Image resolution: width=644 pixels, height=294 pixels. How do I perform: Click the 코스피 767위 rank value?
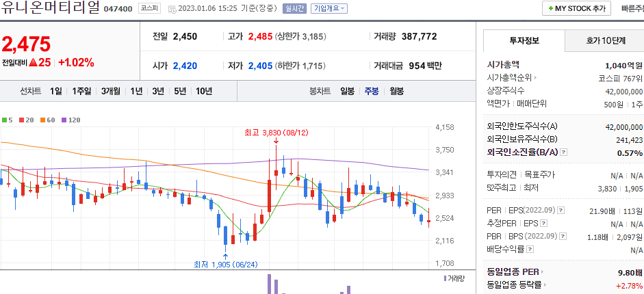[621, 78]
